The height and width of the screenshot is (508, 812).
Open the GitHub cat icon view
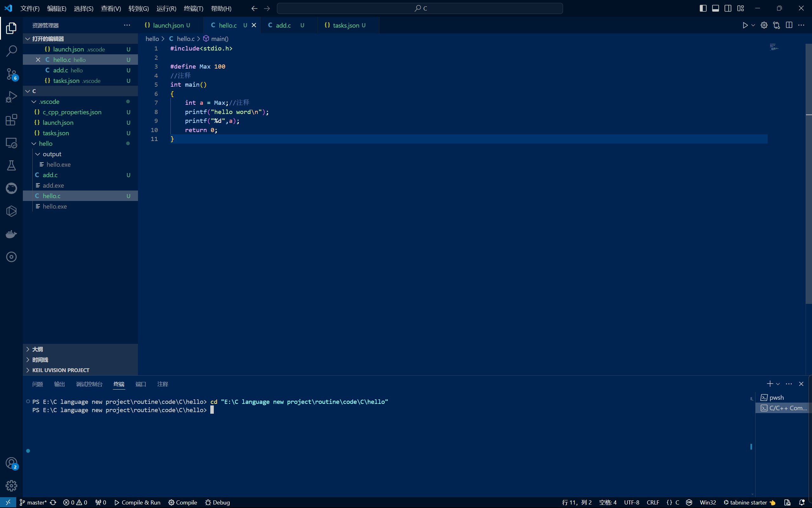pyautogui.click(x=11, y=188)
